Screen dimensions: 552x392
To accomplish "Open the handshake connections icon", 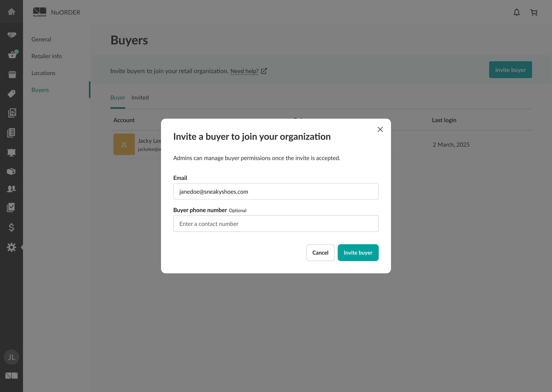I will [11, 35].
